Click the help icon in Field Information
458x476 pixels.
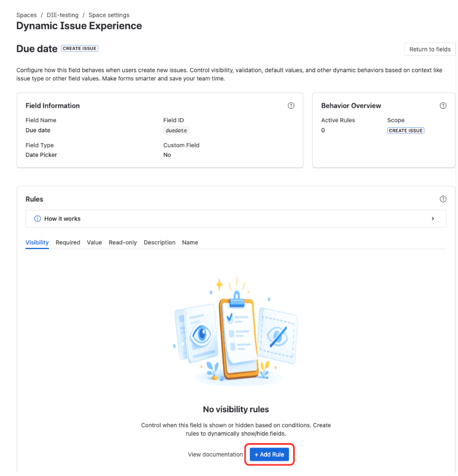291,106
